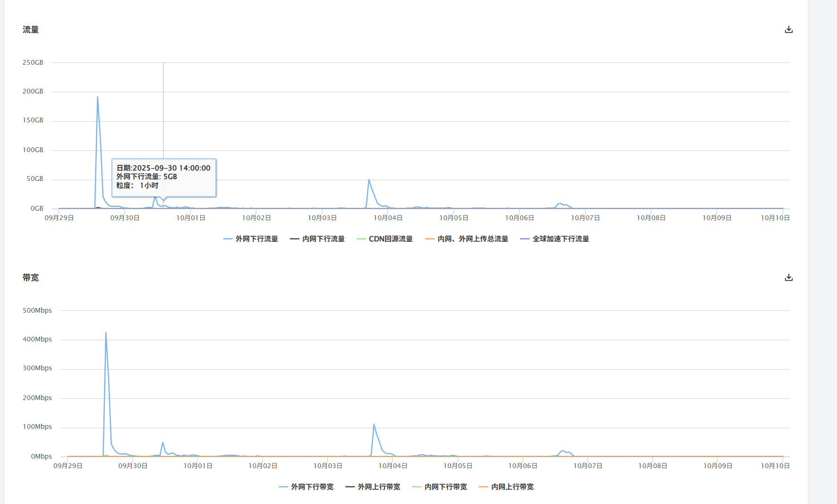The width and height of the screenshot is (837, 504).
Task: Click the 50Mbps bandwidth spike after 09月30日
Action: 163,443
